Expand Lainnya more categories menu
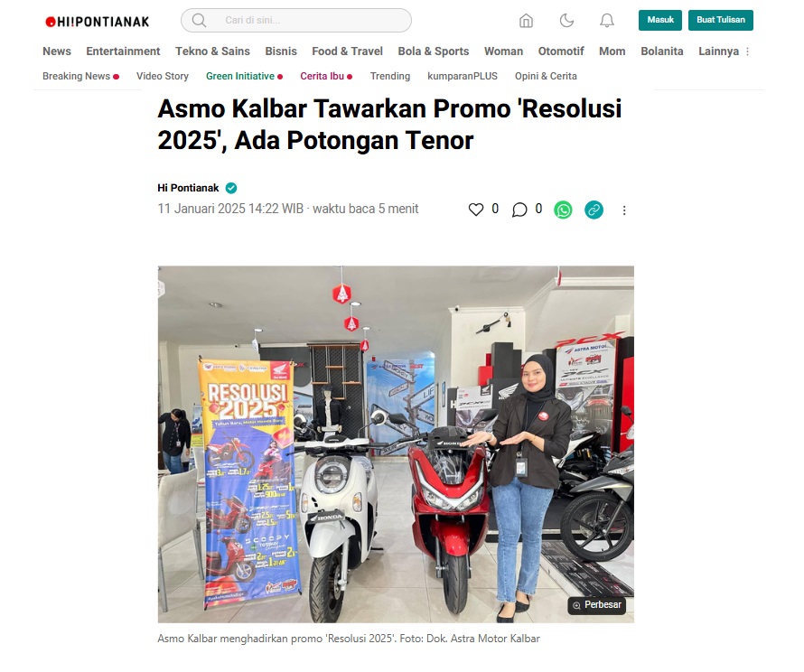 (x=724, y=51)
